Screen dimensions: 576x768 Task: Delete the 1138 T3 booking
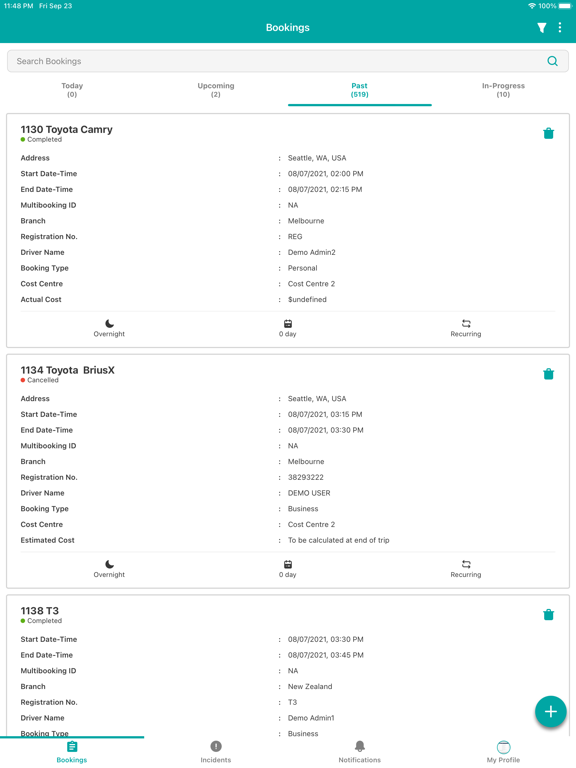point(549,614)
